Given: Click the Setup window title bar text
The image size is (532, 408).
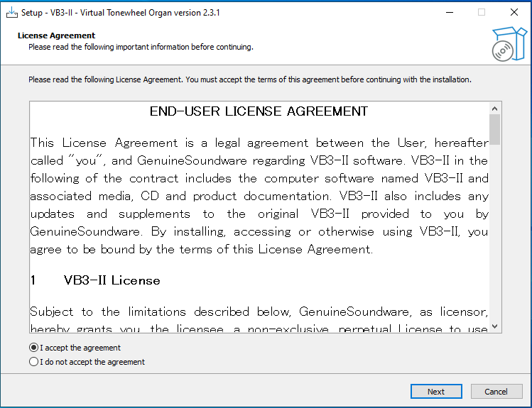Looking at the screenshot, I should tap(121, 13).
